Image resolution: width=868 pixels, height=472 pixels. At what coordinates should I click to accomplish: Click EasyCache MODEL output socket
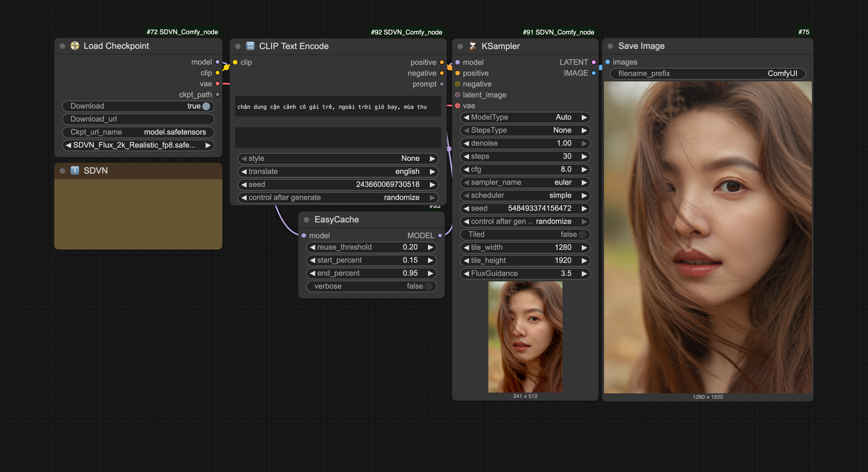[440, 235]
